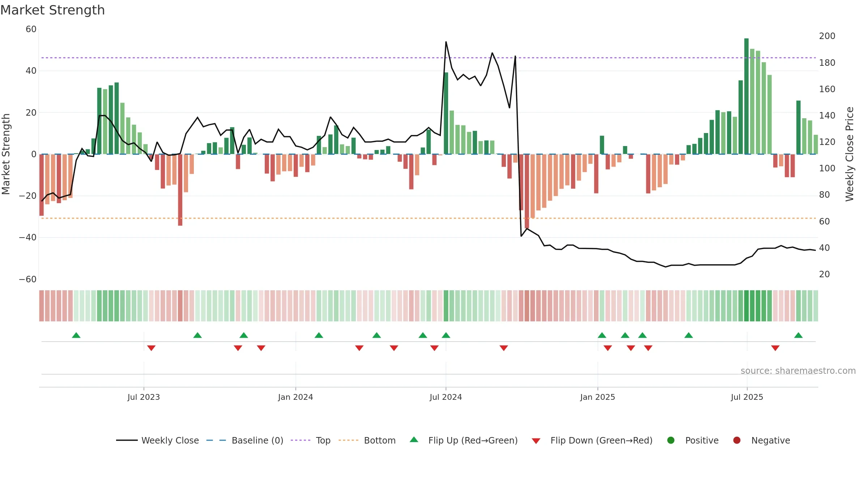Click the green triangle icon in the legend
Image resolution: width=868 pixels, height=488 pixels.
click(414, 440)
